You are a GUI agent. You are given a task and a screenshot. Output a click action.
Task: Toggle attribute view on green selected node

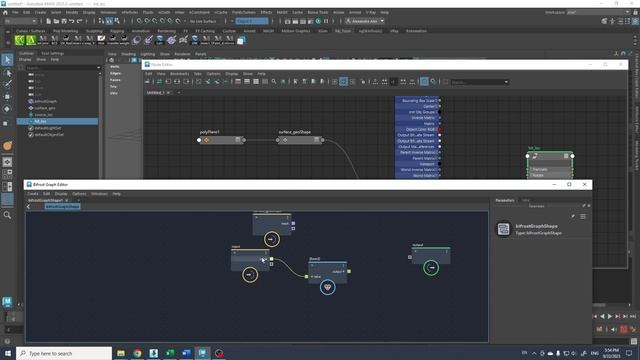click(x=566, y=156)
